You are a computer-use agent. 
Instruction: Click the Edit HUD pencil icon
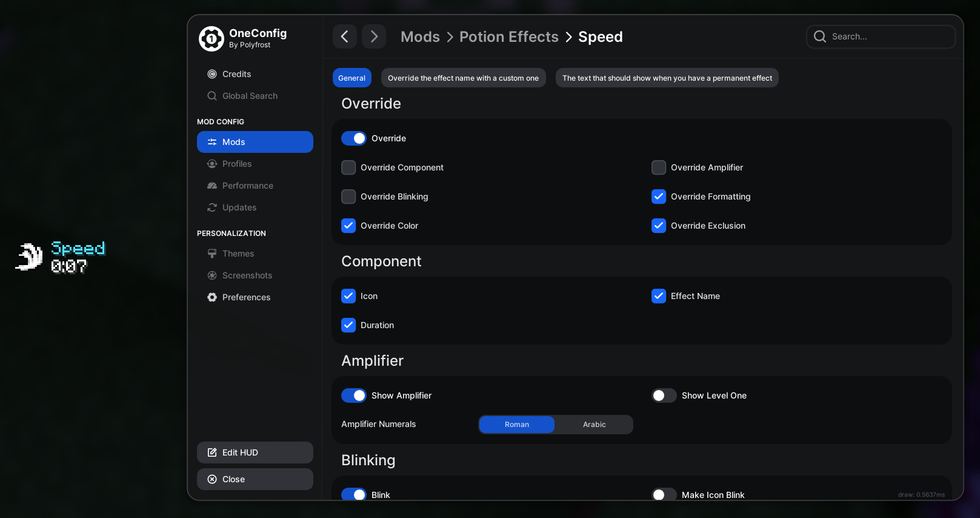click(x=212, y=452)
